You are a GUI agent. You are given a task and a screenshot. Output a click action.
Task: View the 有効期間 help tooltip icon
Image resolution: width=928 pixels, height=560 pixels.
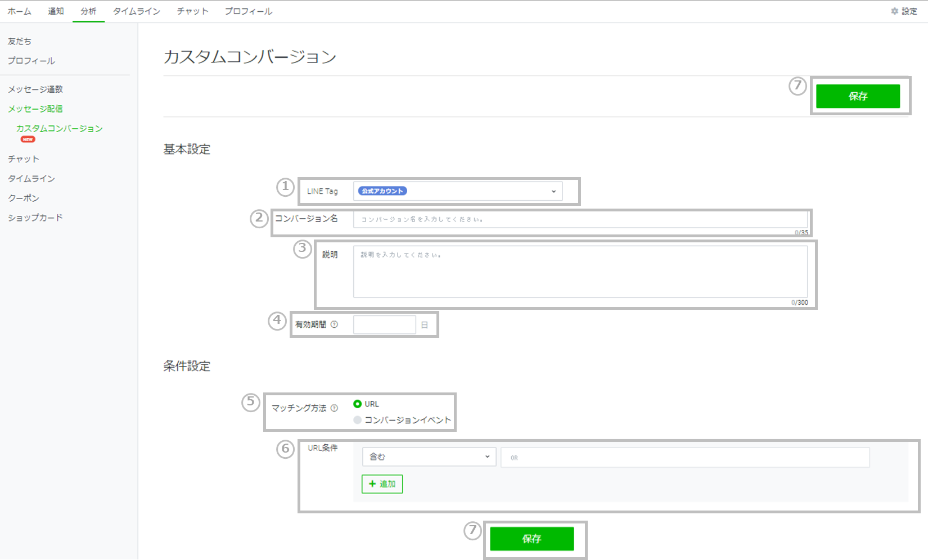tap(335, 324)
